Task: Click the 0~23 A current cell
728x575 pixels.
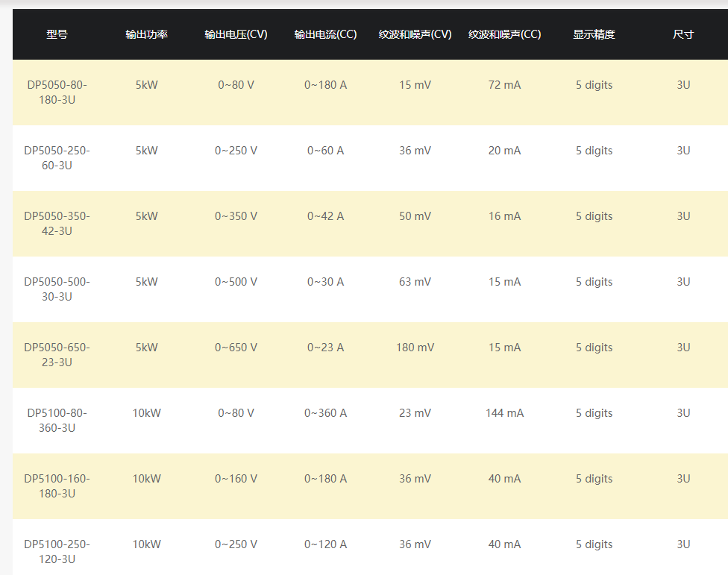Action: tap(325, 348)
